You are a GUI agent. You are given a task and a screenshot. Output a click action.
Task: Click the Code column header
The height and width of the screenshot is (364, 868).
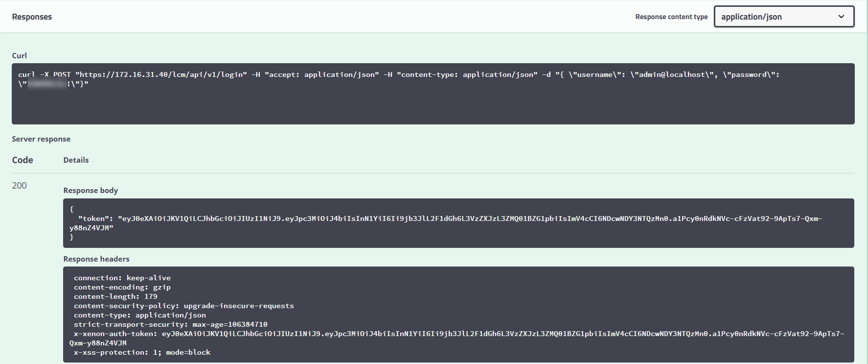pos(23,160)
